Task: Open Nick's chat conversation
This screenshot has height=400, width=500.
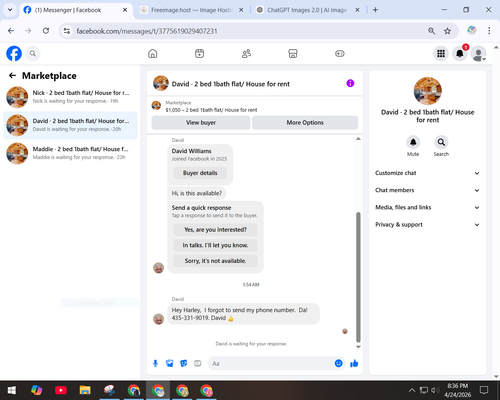Action: tap(70, 97)
